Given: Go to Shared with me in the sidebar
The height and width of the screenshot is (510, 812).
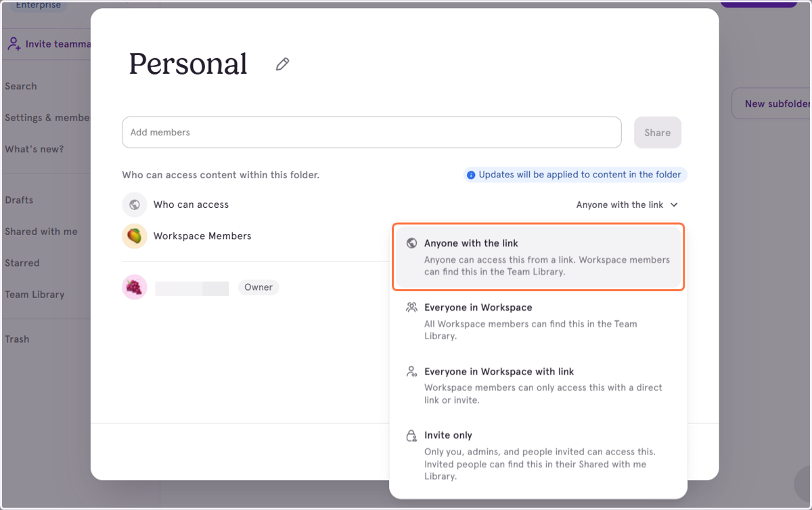Looking at the screenshot, I should pyautogui.click(x=41, y=232).
